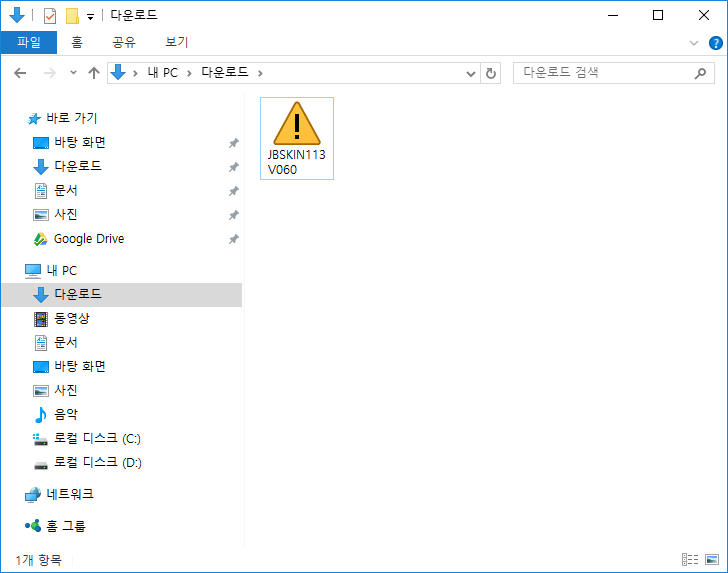Open 음악 folder under 내 PC
This screenshot has height=573, width=728.
(66, 414)
